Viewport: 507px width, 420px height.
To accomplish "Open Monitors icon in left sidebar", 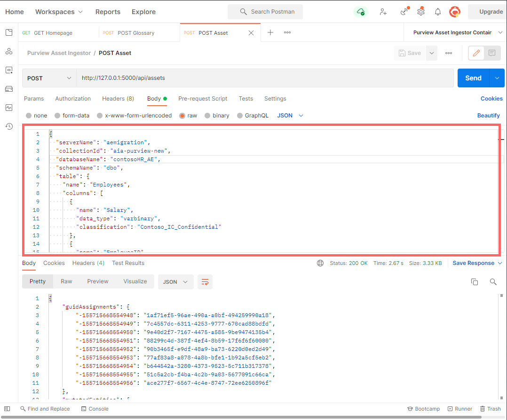I will [9, 108].
